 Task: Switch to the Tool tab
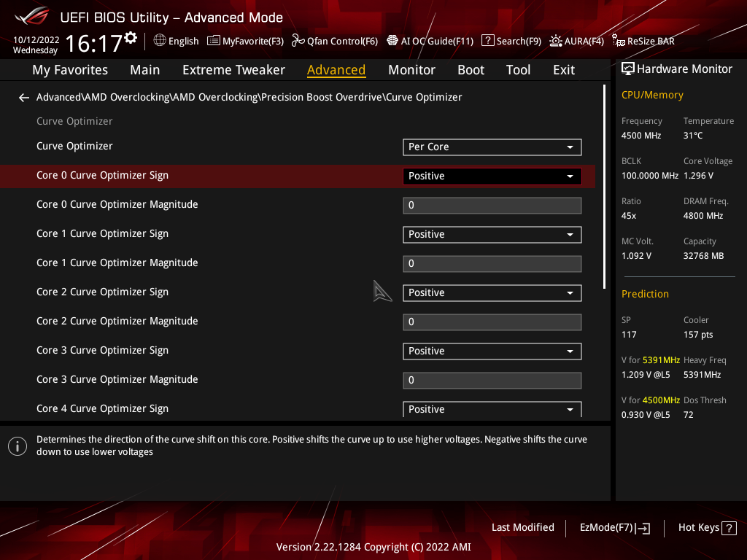(x=518, y=70)
